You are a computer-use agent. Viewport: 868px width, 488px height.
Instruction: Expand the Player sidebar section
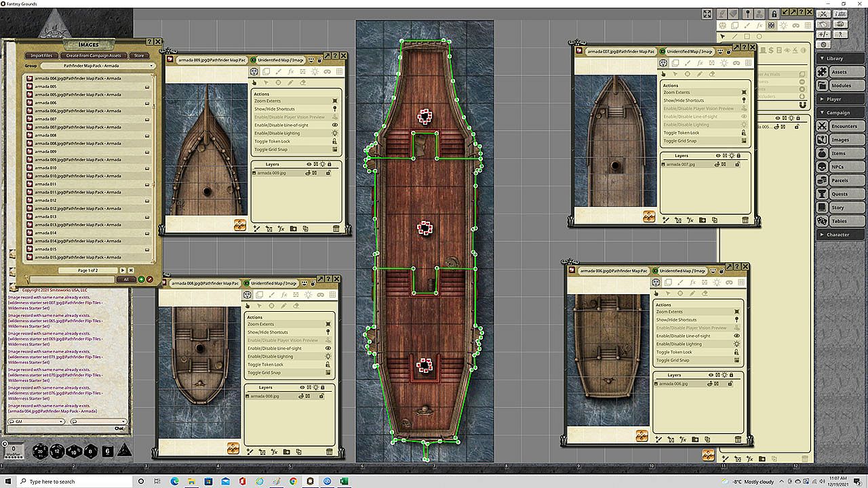click(842, 99)
